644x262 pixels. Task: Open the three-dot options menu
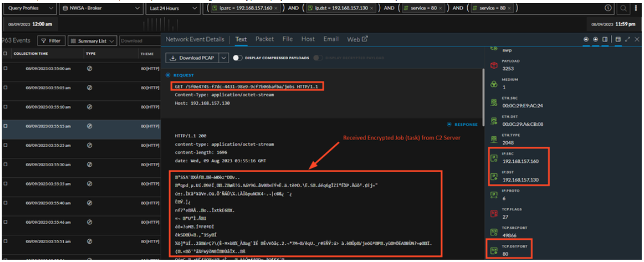637,9
